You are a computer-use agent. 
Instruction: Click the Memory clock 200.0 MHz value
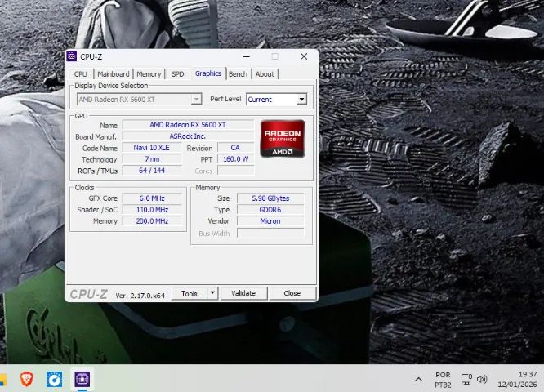[152, 221]
